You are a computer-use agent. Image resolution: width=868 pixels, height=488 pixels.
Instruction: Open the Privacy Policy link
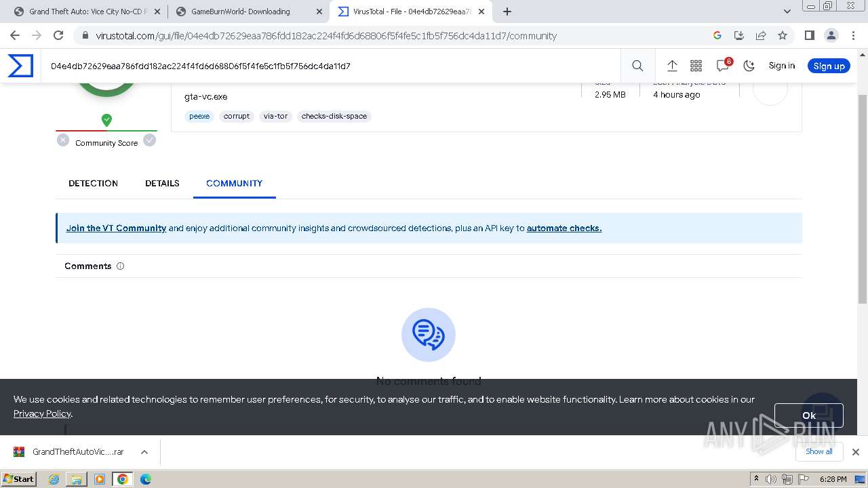(x=42, y=413)
